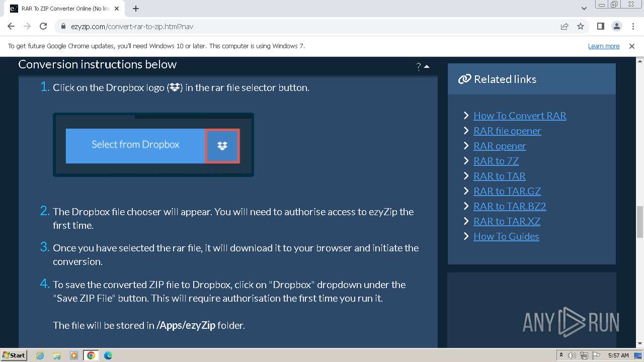Open Chrome side panel

pyautogui.click(x=600, y=26)
